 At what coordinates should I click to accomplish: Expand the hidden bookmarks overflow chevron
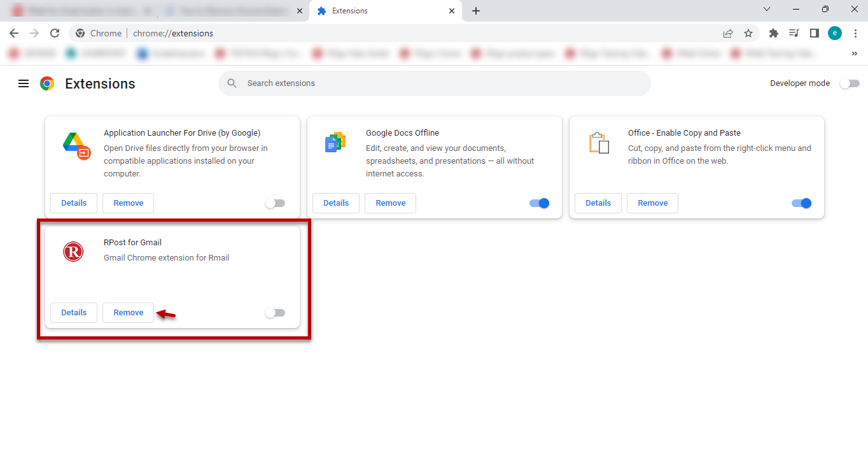(854, 54)
